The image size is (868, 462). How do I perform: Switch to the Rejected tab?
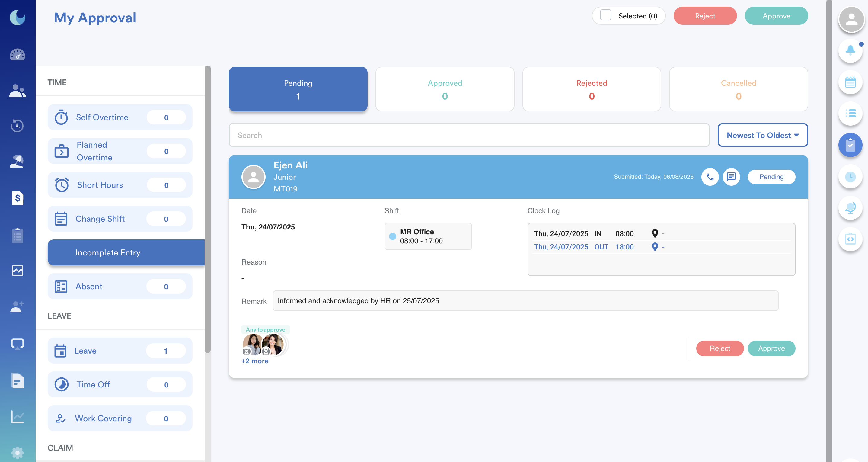591,89
